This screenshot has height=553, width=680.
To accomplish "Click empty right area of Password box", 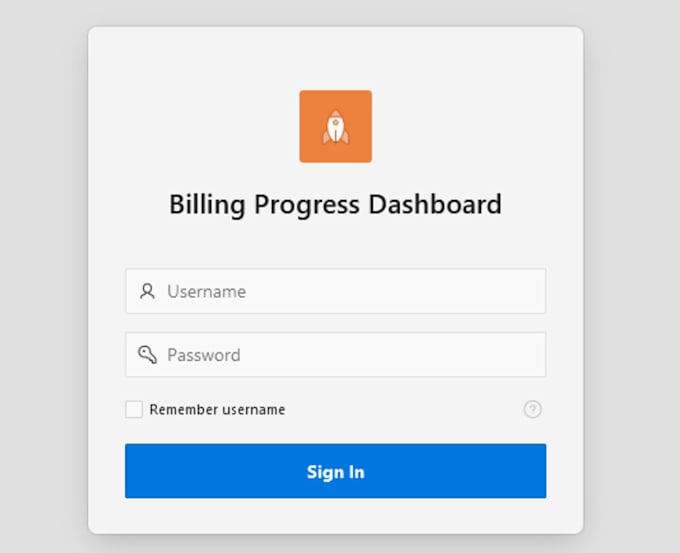I will 434,354.
